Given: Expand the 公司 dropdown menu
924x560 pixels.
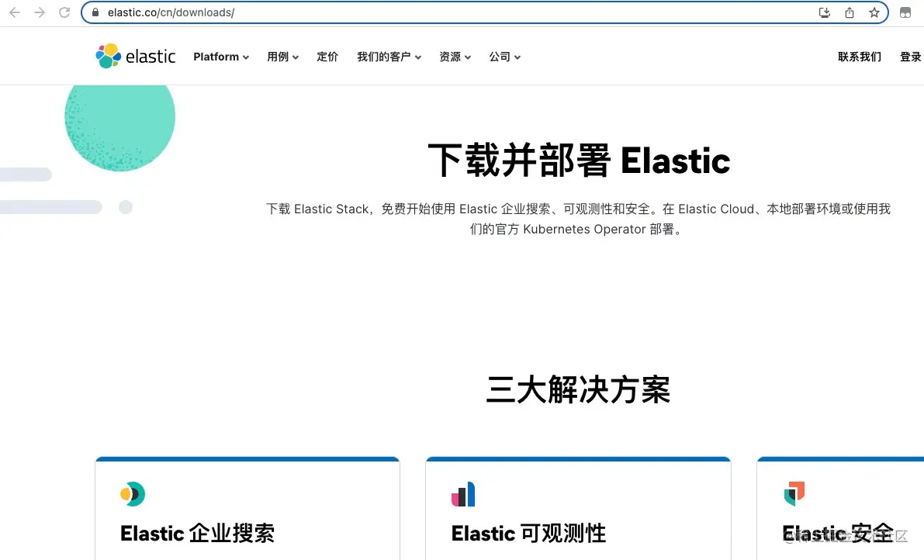Looking at the screenshot, I should [x=504, y=57].
